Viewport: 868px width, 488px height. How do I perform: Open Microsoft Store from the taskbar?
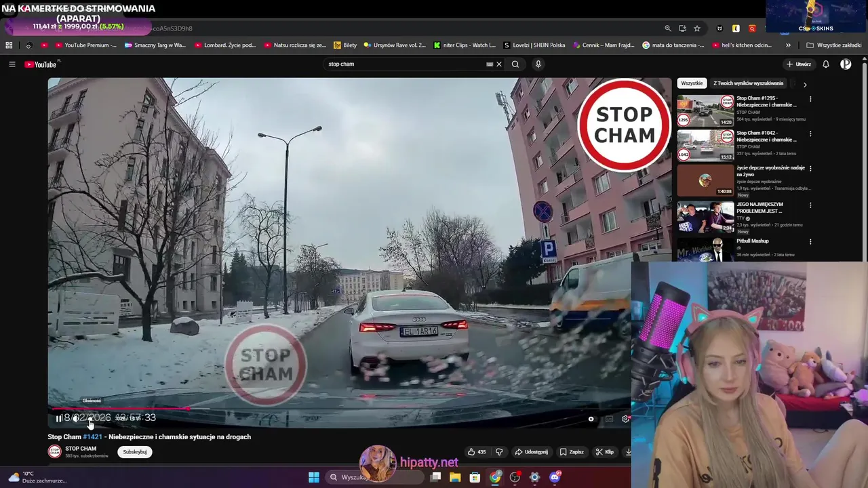coord(475,477)
